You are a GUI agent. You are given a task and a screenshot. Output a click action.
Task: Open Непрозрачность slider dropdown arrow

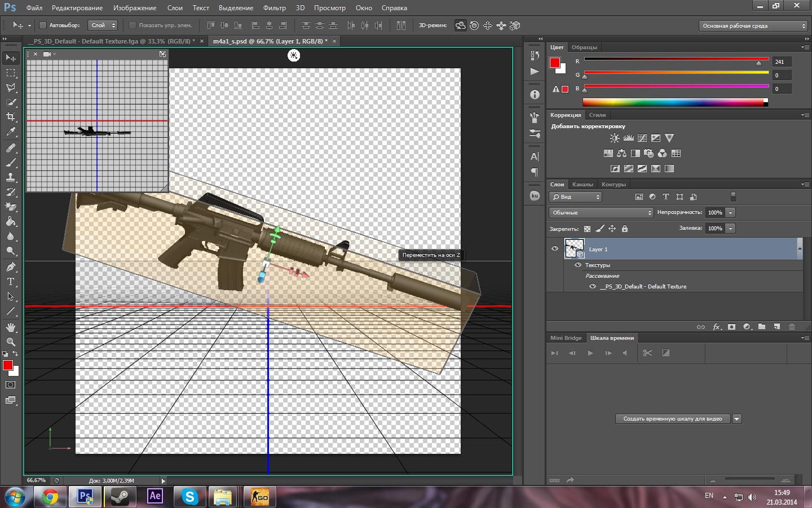(x=731, y=213)
